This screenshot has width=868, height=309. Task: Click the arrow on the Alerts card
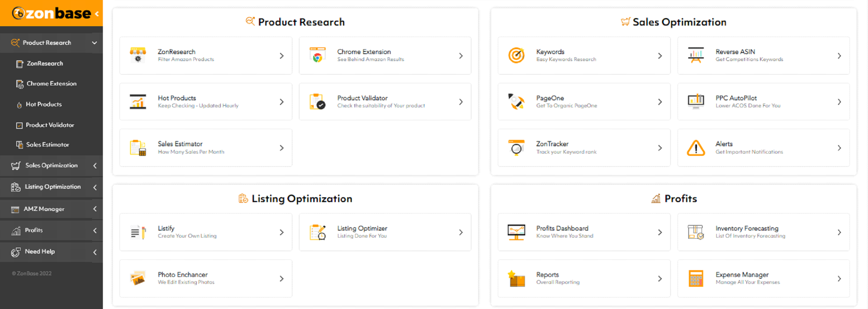[839, 148]
